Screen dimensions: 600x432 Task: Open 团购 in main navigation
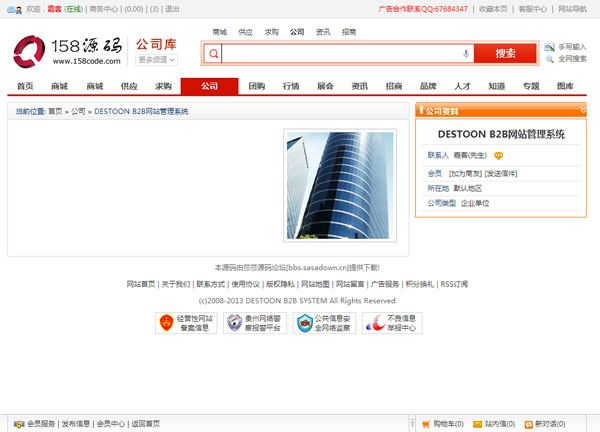(256, 86)
